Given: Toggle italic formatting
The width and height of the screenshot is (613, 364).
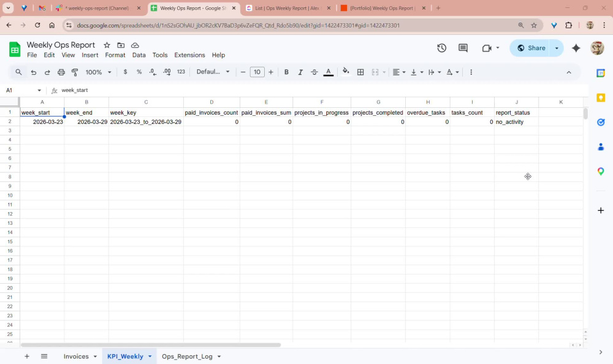Looking at the screenshot, I should pos(300,72).
